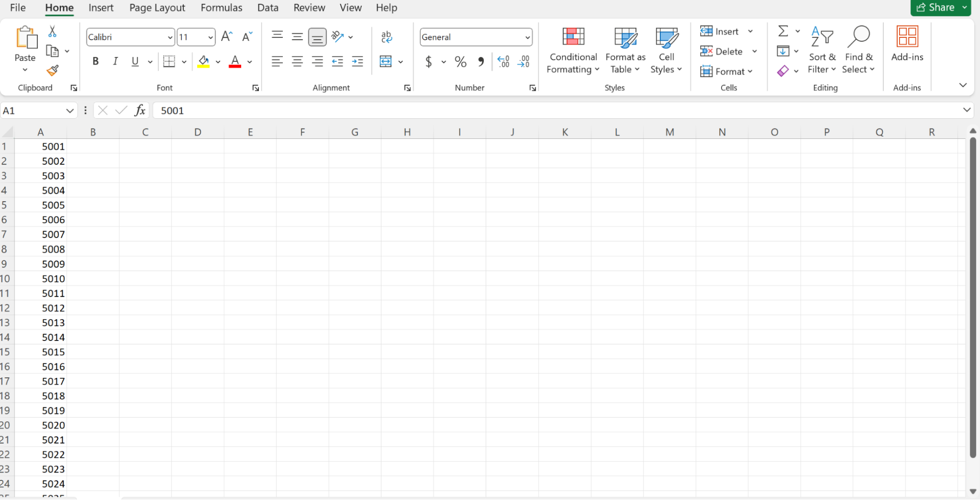This screenshot has width=980, height=500.
Task: Switch to the Formulas tab
Action: (x=222, y=8)
